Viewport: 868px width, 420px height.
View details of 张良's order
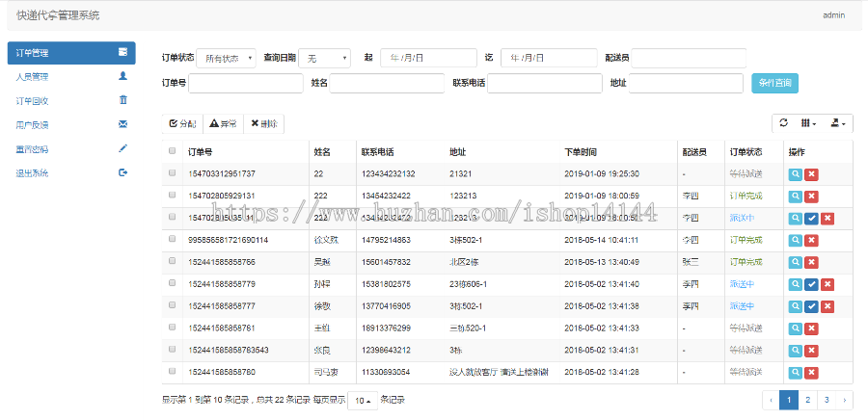795,351
